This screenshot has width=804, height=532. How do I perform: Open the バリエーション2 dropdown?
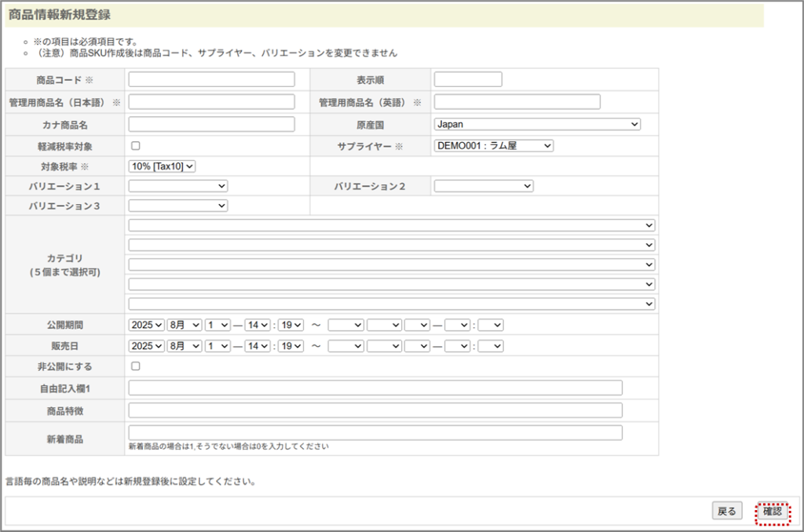[x=484, y=186]
